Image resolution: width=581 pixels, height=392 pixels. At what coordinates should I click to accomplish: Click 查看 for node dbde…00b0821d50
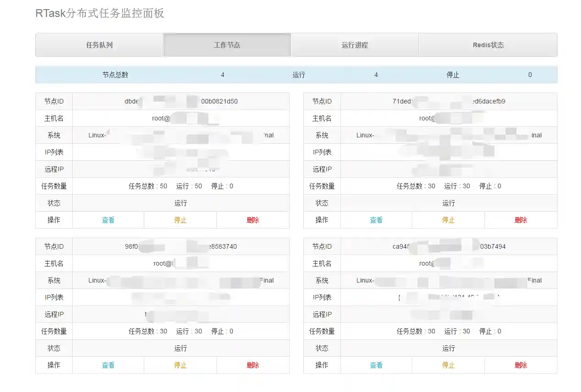pos(108,220)
